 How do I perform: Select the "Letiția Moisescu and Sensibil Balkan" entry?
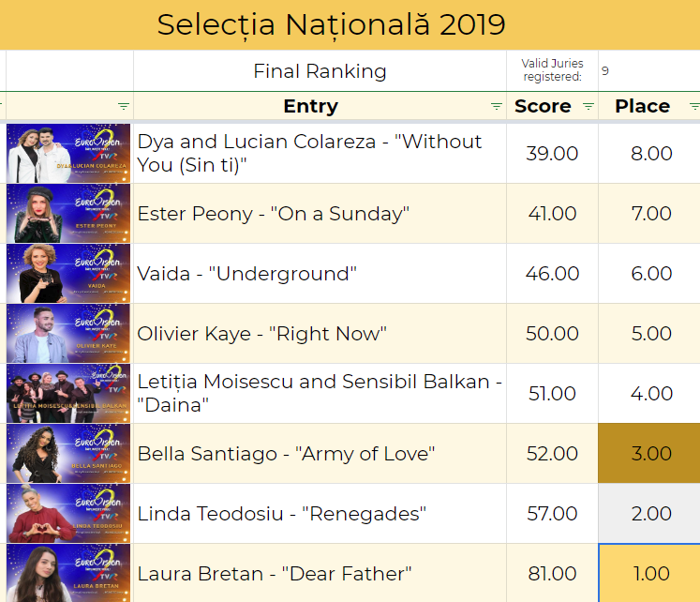click(x=320, y=394)
